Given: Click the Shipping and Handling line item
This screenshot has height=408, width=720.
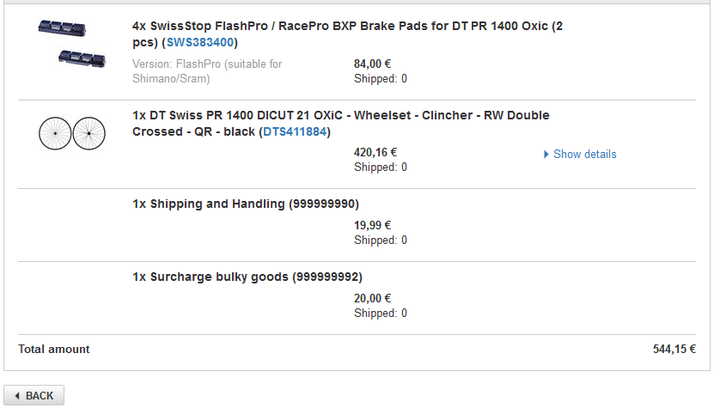Looking at the screenshot, I should pos(246,204).
